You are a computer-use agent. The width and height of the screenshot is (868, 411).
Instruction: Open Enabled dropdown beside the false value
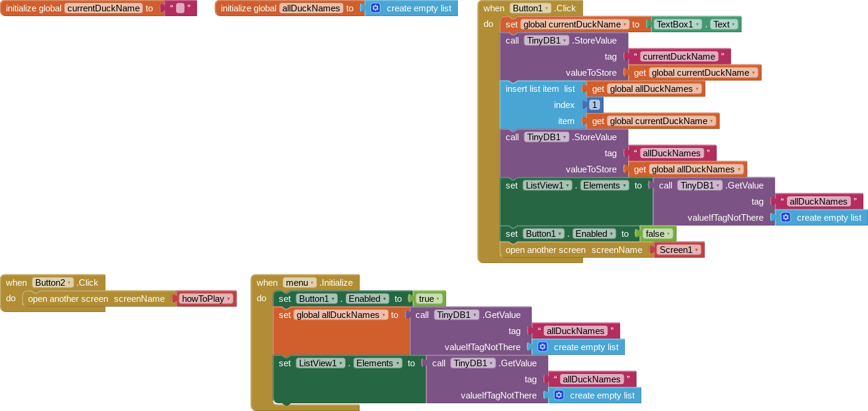point(594,234)
